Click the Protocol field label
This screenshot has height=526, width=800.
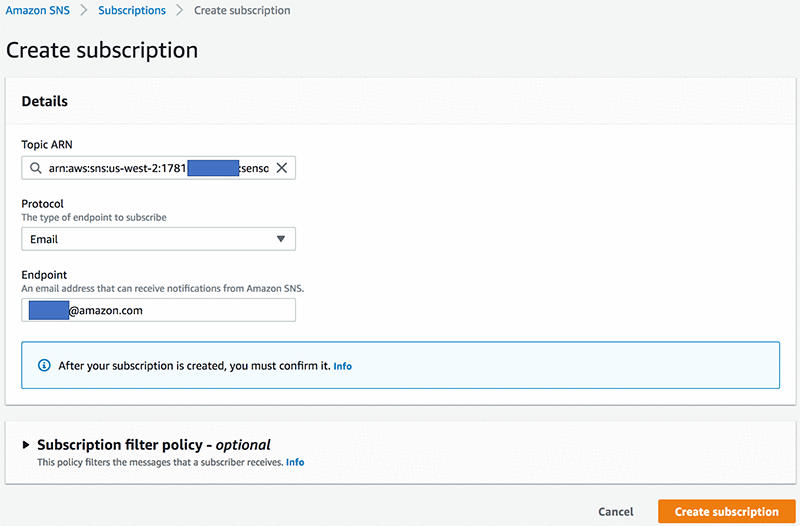(43, 203)
